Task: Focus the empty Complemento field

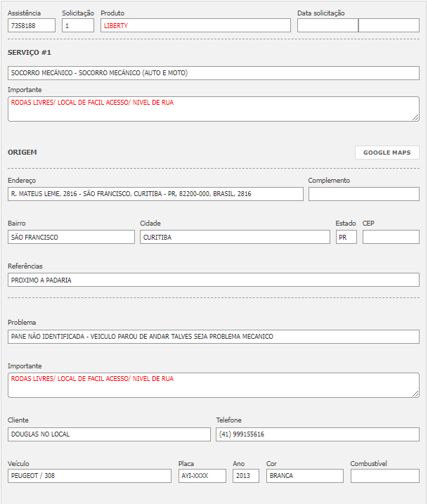Action: (363, 194)
